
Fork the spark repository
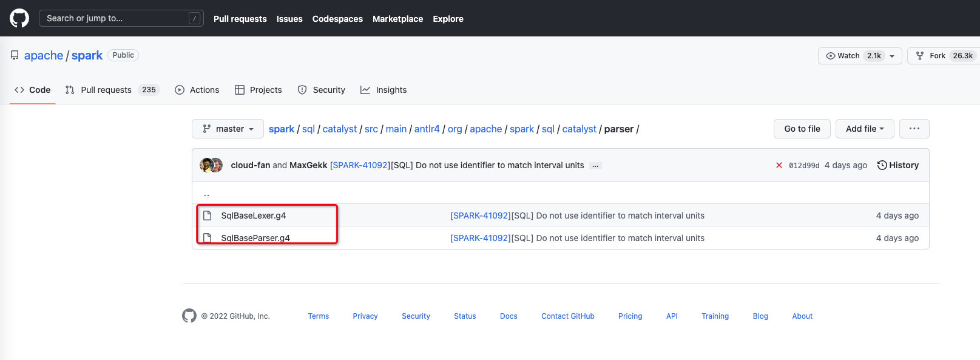pos(931,56)
